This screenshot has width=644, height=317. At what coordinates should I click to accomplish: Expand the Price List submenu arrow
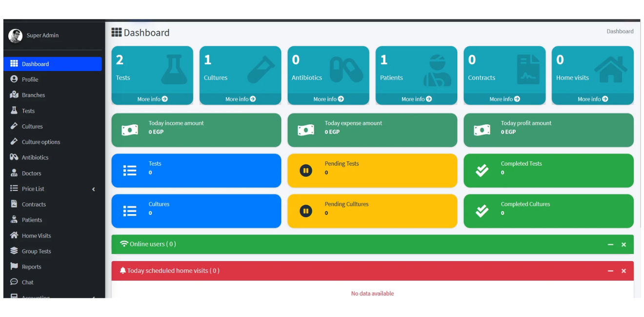[94, 189]
